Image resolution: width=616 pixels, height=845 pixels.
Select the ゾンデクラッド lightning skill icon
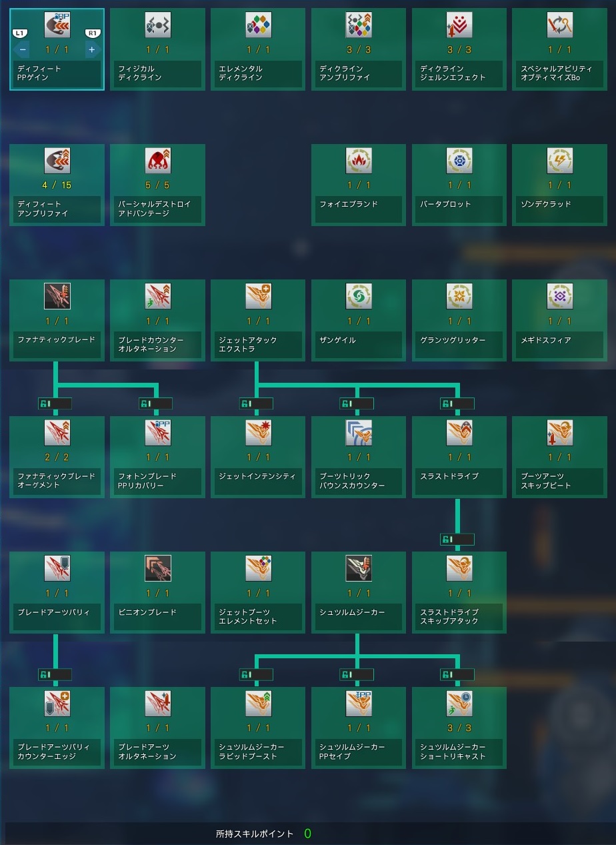pos(559,161)
